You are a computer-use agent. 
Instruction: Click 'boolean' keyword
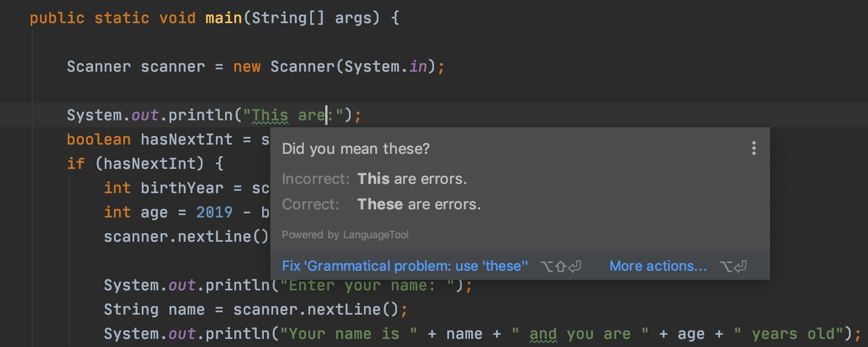(99, 139)
